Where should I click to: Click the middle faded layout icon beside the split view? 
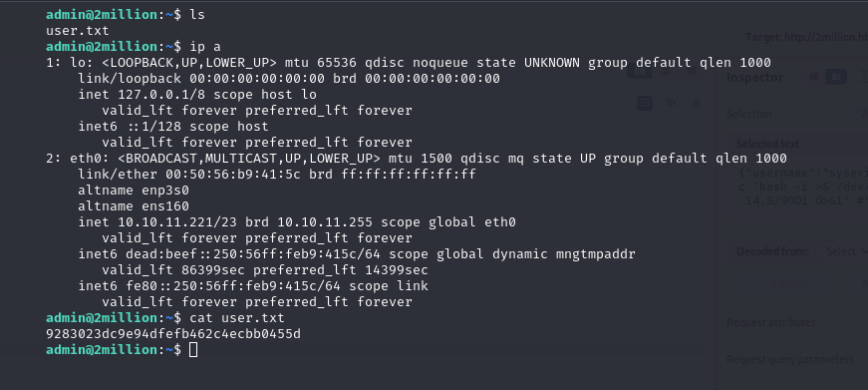pyautogui.click(x=666, y=72)
